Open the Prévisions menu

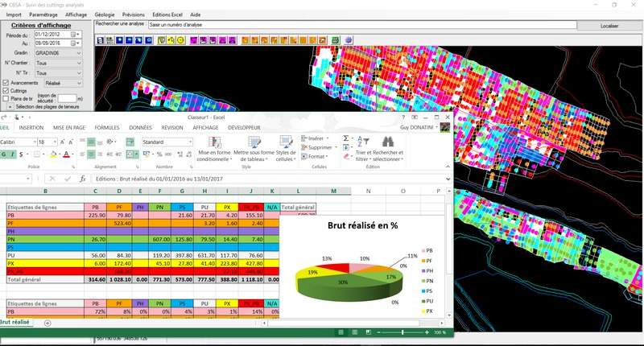134,14
